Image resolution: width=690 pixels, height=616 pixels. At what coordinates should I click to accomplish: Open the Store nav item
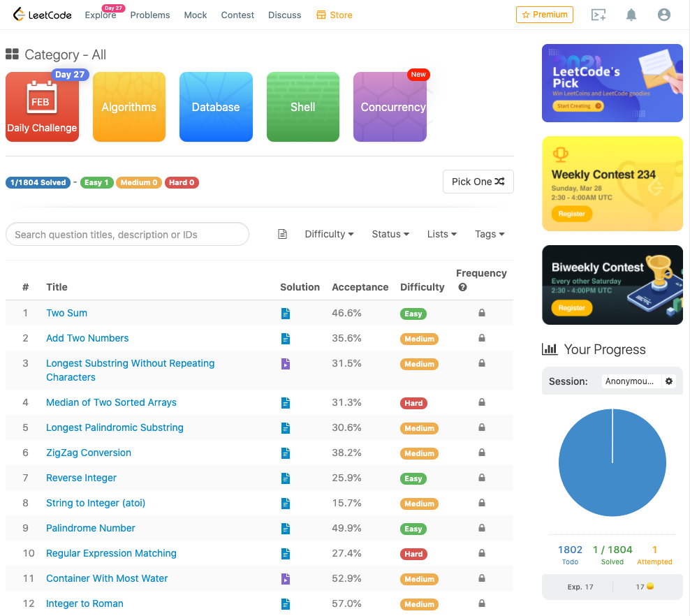(335, 15)
